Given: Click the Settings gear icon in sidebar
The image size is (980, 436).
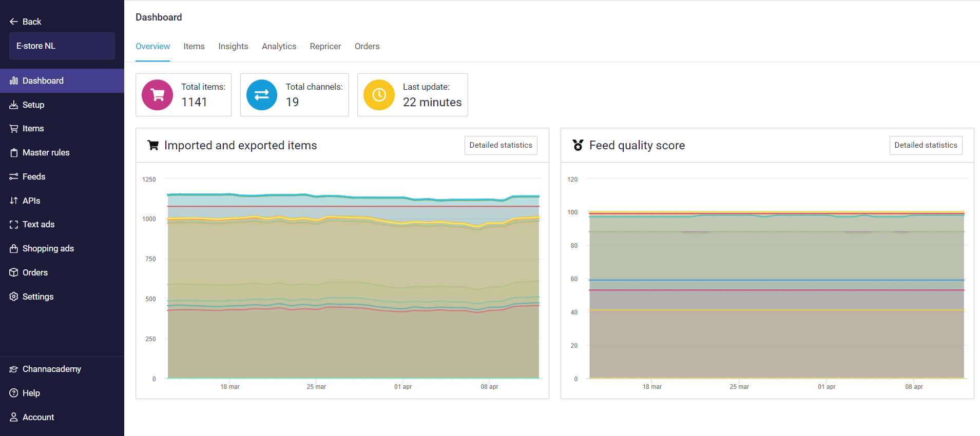Looking at the screenshot, I should pyautogui.click(x=14, y=296).
